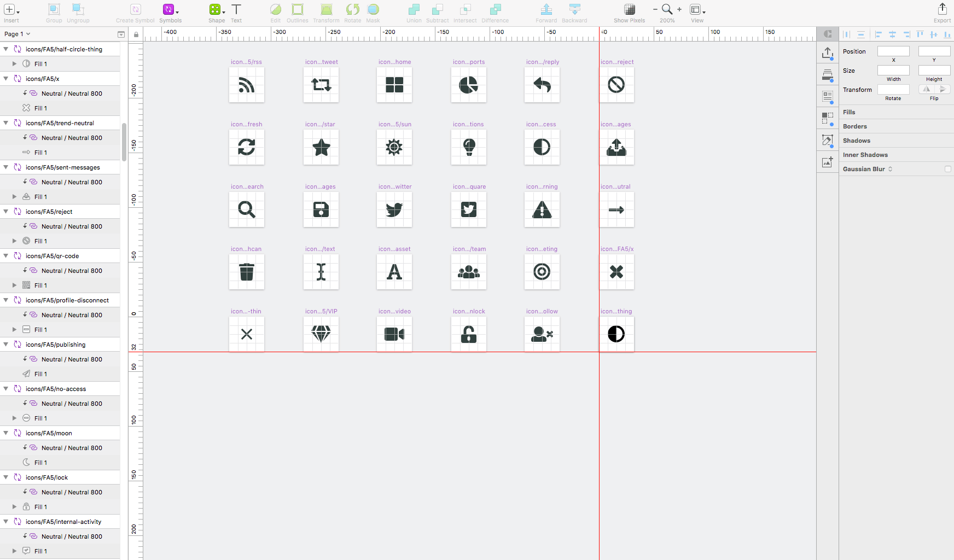Apply the Intersect boolean operation
Viewport: 954px width, 560px height.
coord(465,10)
